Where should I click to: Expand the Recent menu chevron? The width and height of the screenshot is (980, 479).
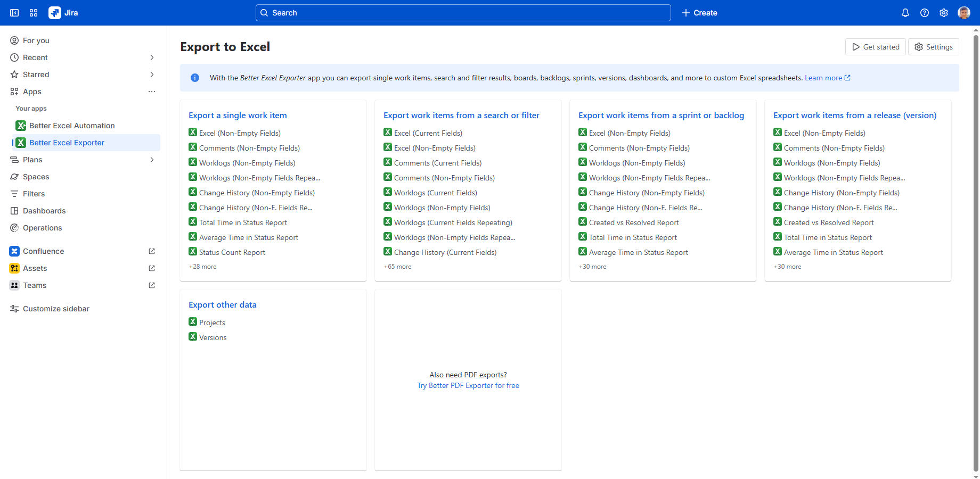(152, 57)
